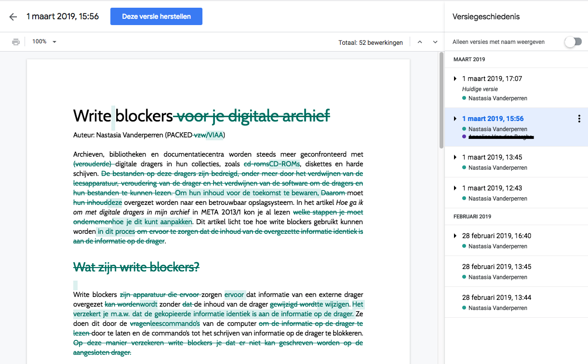Click 'Totaal: 52 bewerkingen' edit count

pyautogui.click(x=370, y=42)
